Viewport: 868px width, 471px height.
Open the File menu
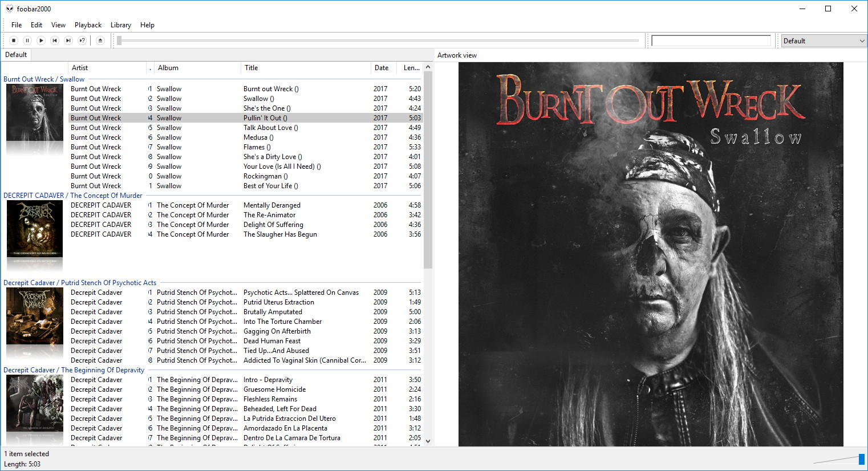pyautogui.click(x=17, y=25)
